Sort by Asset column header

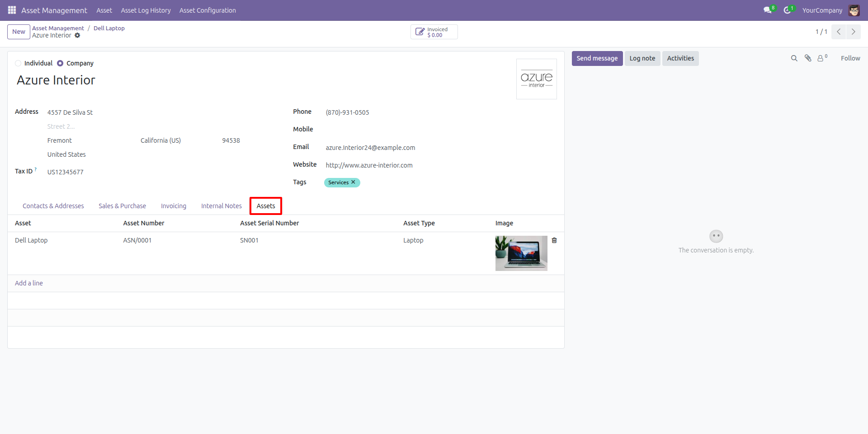click(23, 223)
